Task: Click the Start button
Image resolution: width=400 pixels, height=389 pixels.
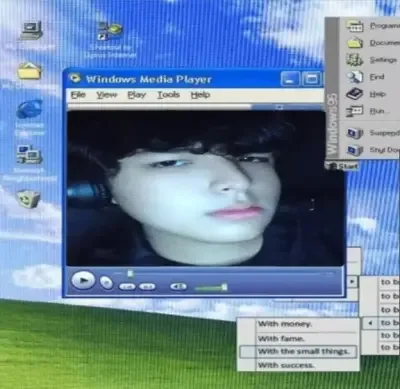Action: tap(343, 166)
